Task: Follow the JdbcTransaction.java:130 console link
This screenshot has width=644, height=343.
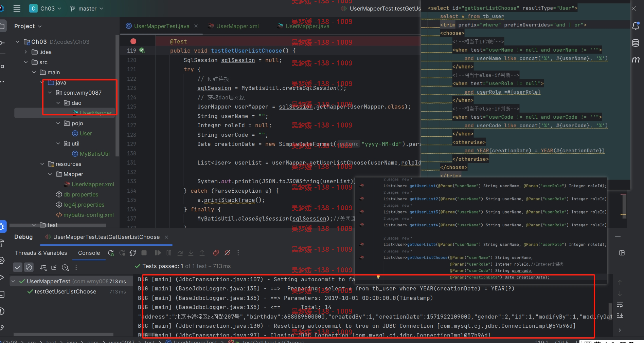Action: coord(219,326)
